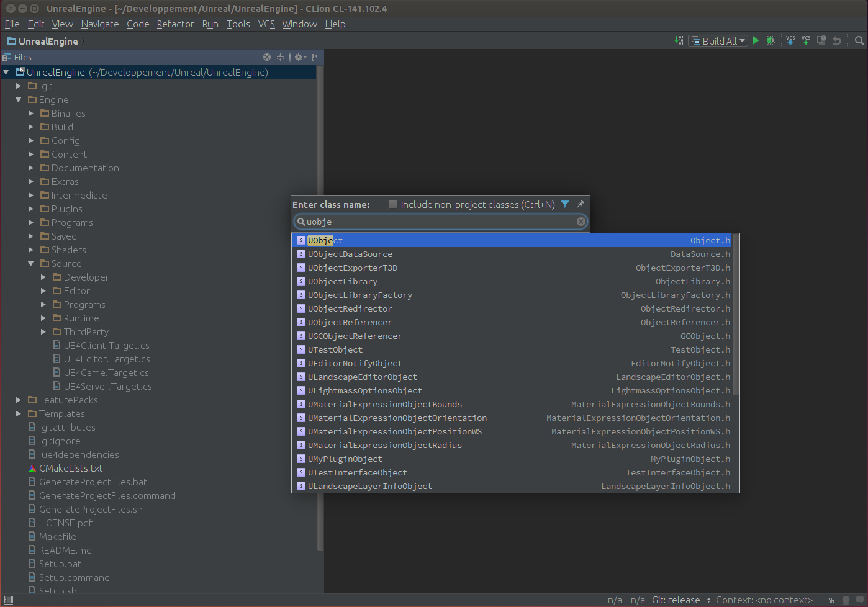The height and width of the screenshot is (607, 868).
Task: Click the tool windows button in status bar
Action: (x=8, y=600)
